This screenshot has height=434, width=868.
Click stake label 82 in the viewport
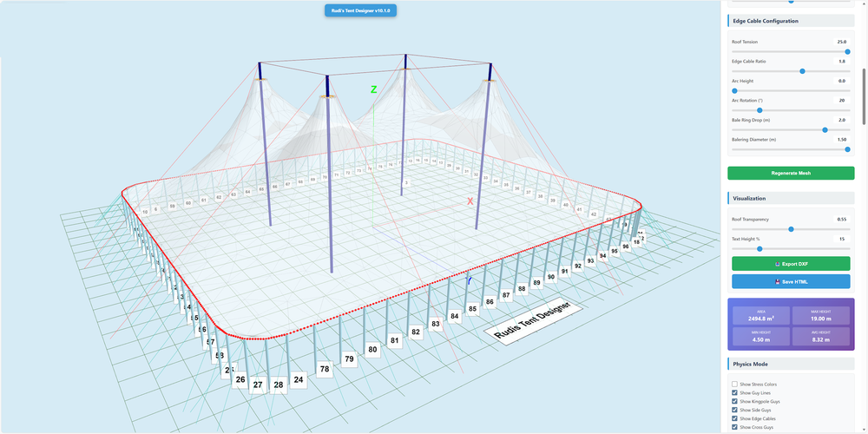(x=416, y=332)
